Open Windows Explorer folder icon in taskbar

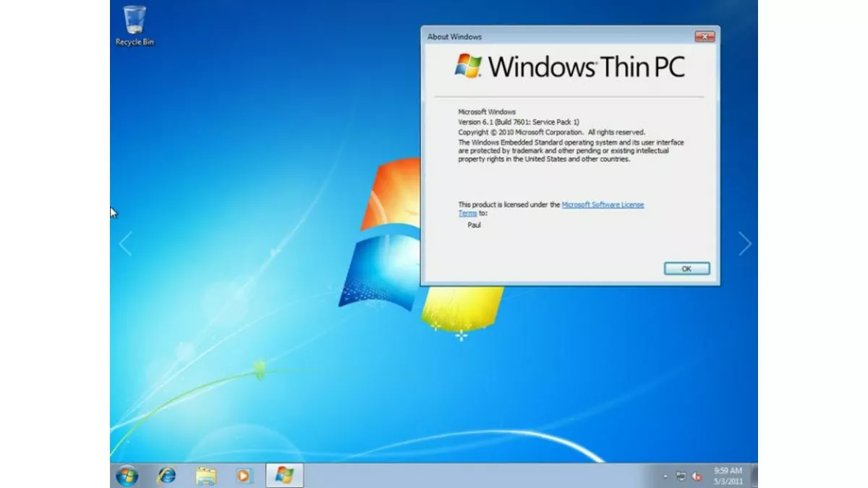[x=206, y=475]
